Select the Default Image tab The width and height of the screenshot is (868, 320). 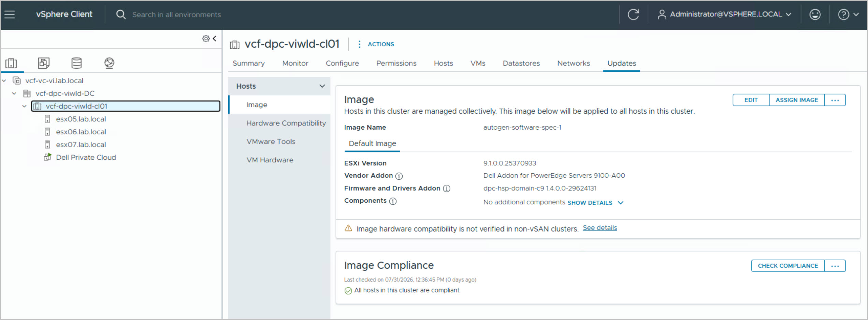coord(372,144)
